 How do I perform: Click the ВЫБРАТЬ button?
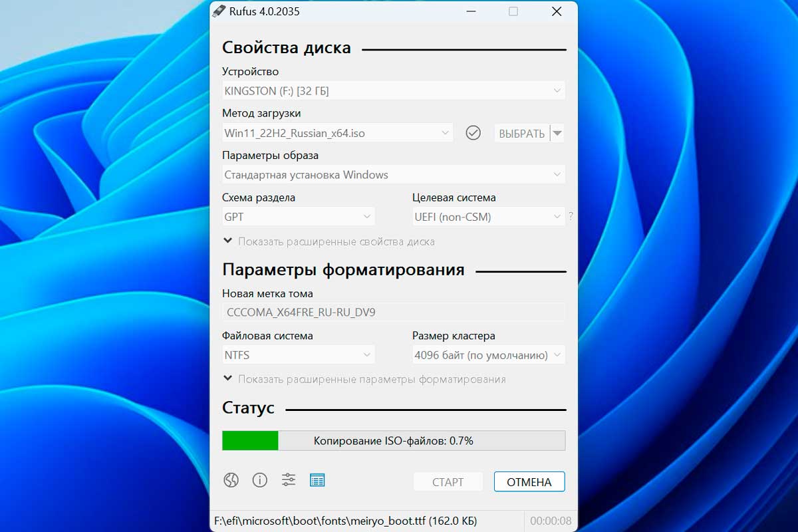click(522, 133)
